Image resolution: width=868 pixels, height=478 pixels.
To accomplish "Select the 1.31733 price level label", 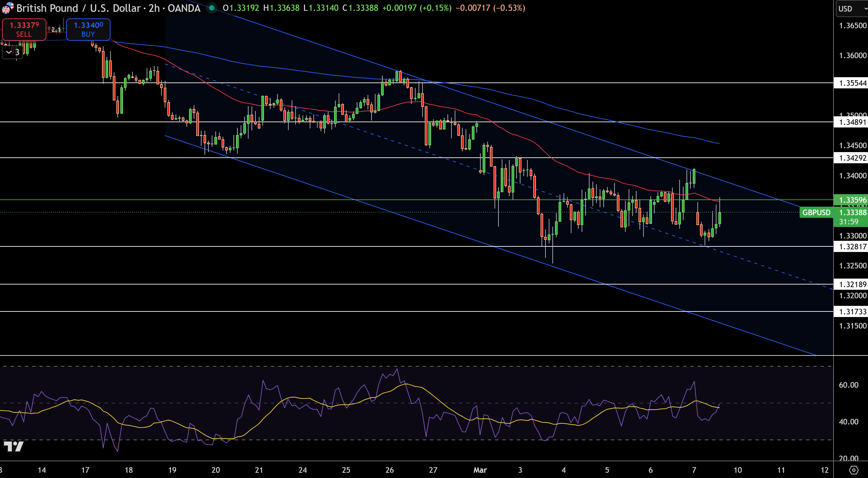I will [x=851, y=312].
